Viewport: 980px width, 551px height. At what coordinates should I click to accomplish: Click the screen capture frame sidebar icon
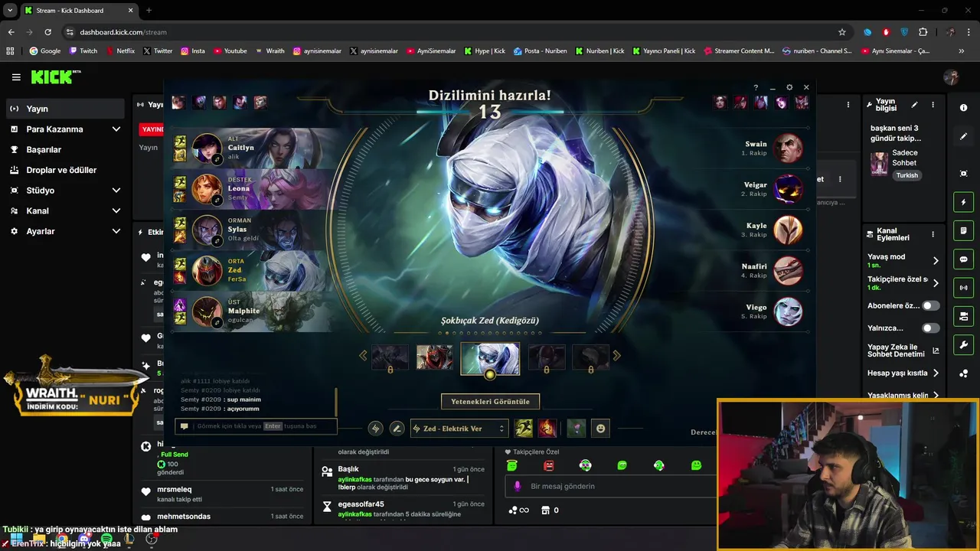[963, 174]
